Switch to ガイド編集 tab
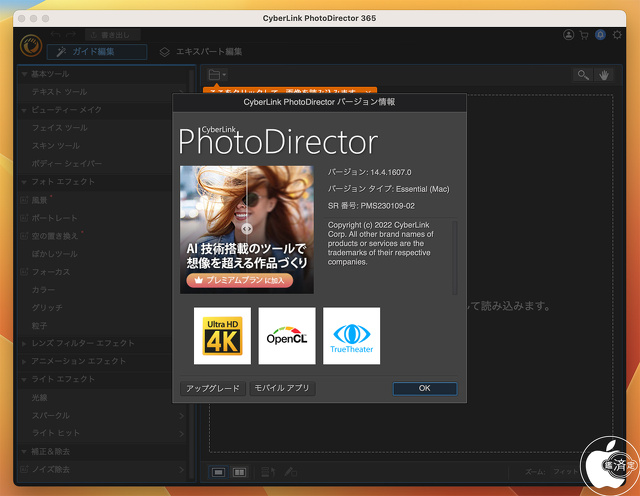The height and width of the screenshot is (496, 640). click(x=97, y=52)
